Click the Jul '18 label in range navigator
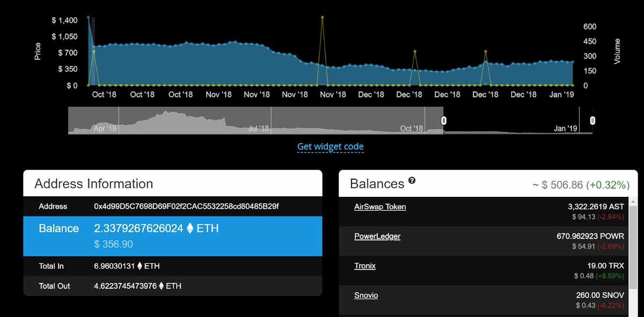 (259, 129)
